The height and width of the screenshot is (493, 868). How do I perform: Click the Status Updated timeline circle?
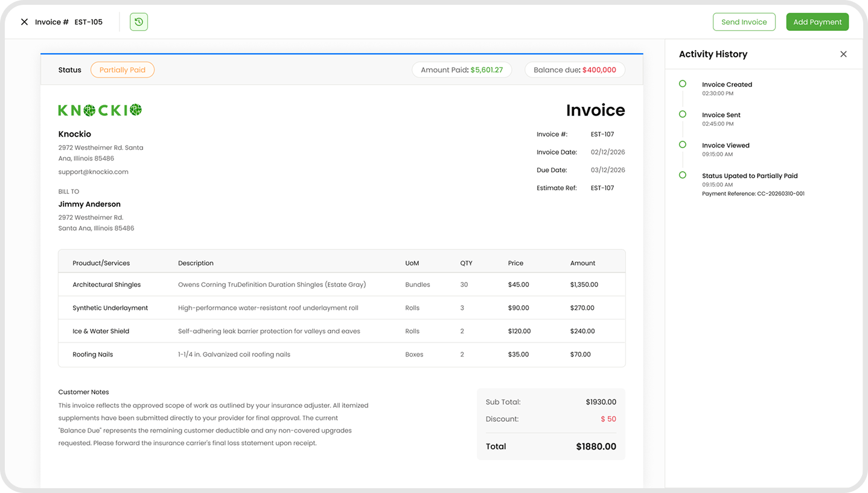pos(683,175)
